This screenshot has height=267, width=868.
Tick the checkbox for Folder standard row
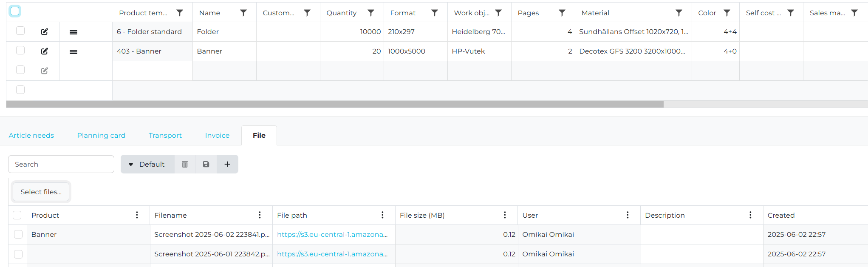point(20,31)
